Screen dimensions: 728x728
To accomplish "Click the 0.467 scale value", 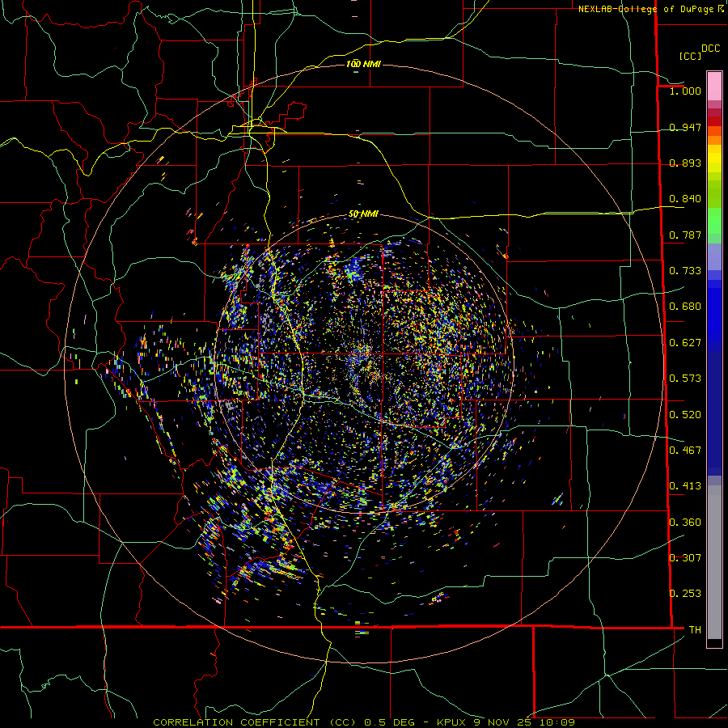I will (685, 451).
